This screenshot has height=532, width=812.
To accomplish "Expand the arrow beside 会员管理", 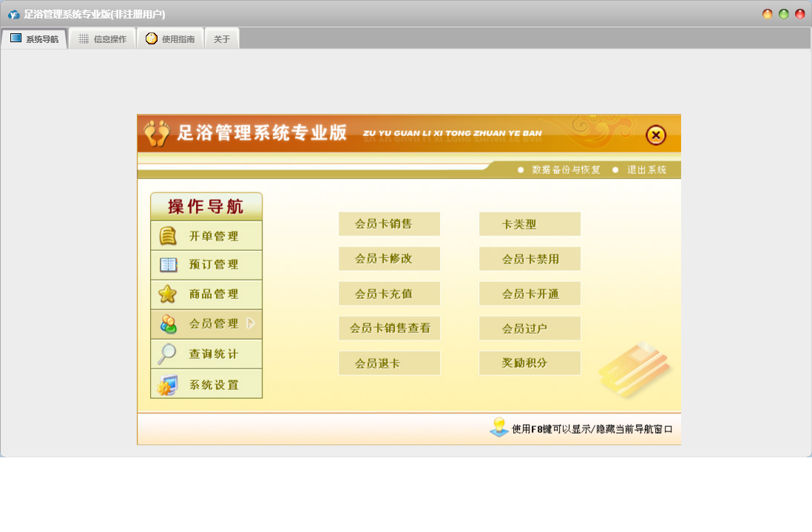I will [251, 323].
